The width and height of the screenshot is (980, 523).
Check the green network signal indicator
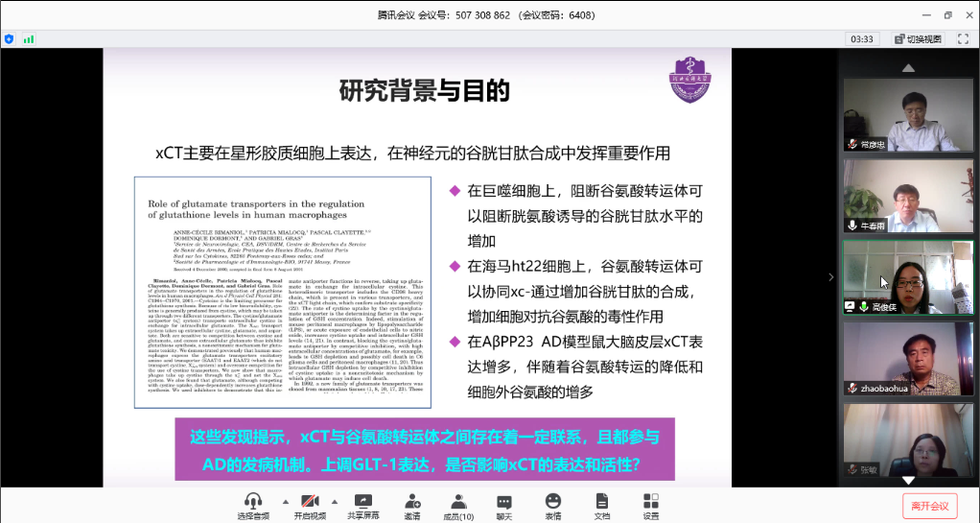[30, 39]
